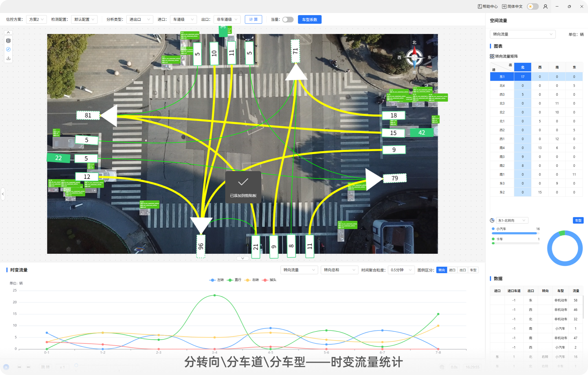Click the blue compass icon in left toolbar
Viewport: 588px width, 375px height.
coord(9,49)
